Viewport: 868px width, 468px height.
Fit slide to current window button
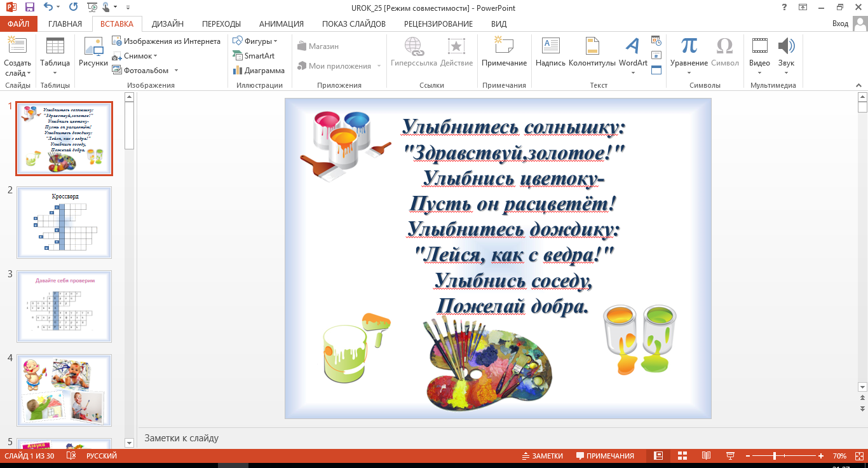pyautogui.click(x=858, y=456)
